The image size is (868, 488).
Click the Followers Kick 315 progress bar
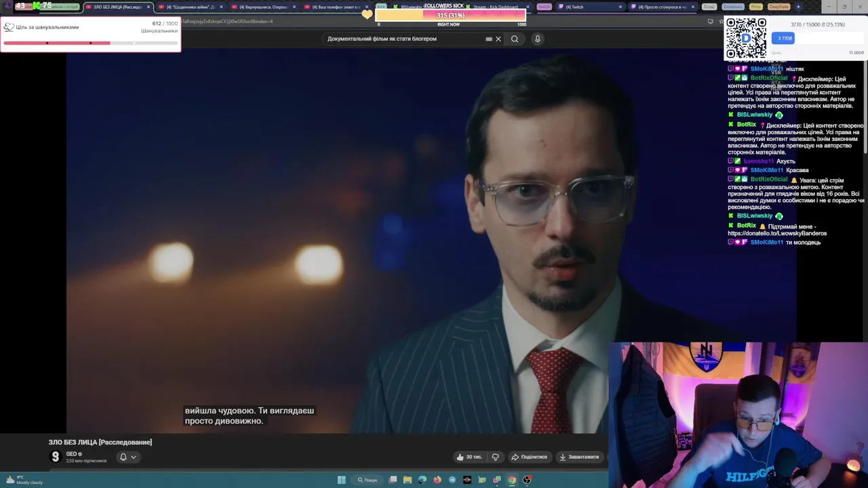point(450,15)
